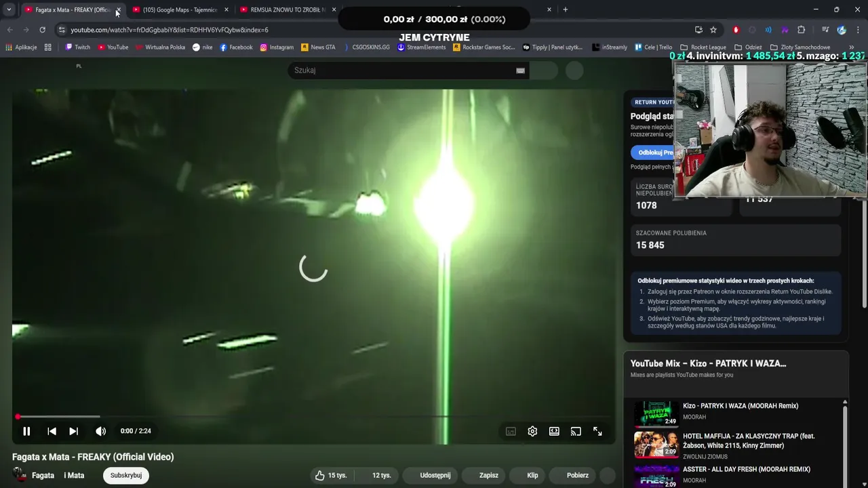Screen dimensions: 868x488
Task: Open ASSTER - ALL DAY FRESH title
Action: click(x=746, y=469)
